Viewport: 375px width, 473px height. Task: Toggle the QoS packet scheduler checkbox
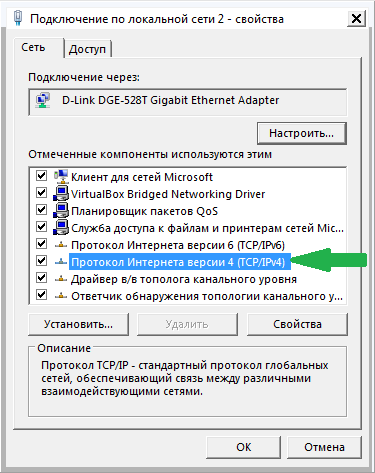coord(41,209)
